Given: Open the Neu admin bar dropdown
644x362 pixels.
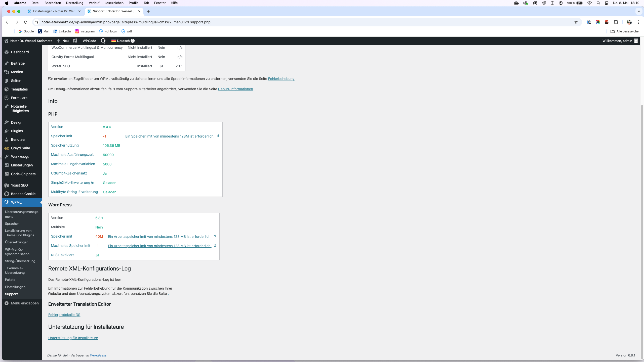Looking at the screenshot, I should (x=63, y=41).
